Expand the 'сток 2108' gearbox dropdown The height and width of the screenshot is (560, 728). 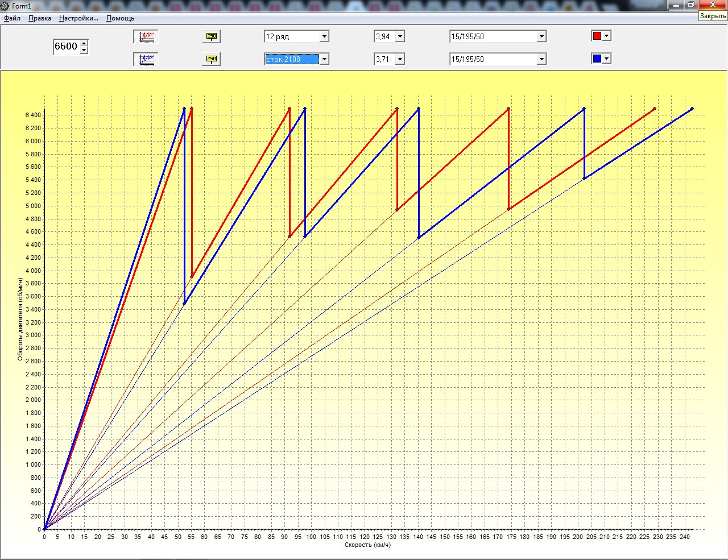[324, 59]
